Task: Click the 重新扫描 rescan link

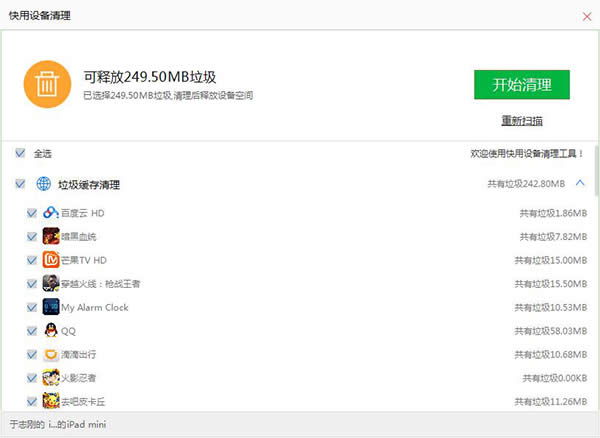Action: pos(522,121)
